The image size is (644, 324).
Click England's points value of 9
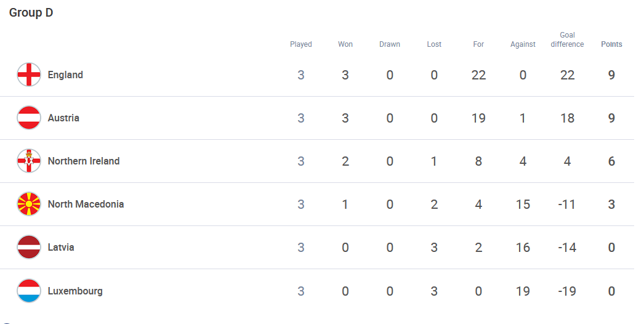coord(611,75)
